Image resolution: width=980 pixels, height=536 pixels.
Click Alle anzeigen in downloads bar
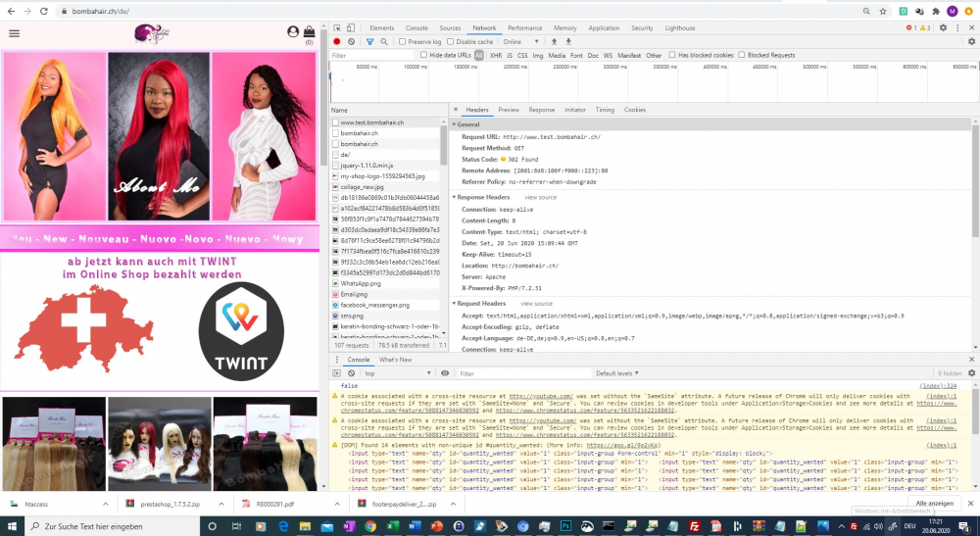pos(934,504)
